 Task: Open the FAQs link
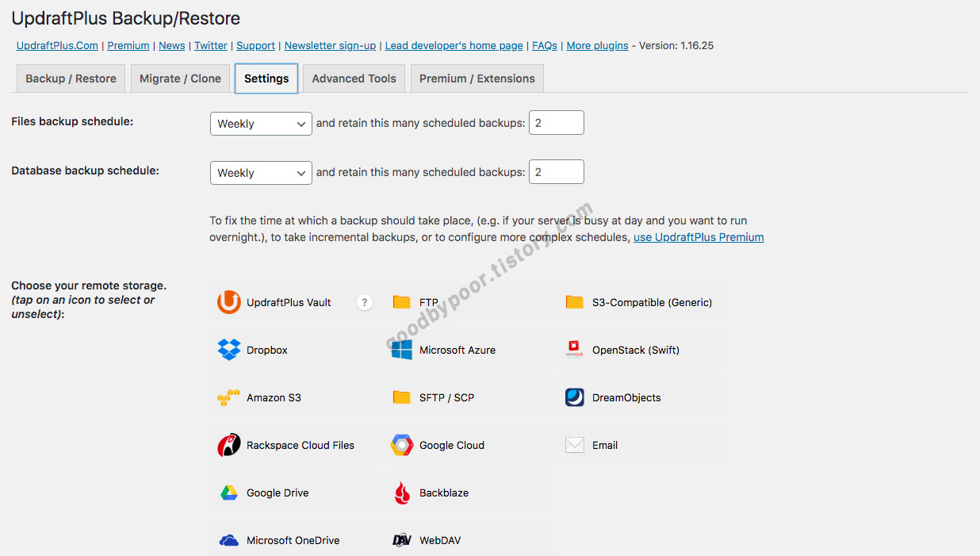(545, 45)
